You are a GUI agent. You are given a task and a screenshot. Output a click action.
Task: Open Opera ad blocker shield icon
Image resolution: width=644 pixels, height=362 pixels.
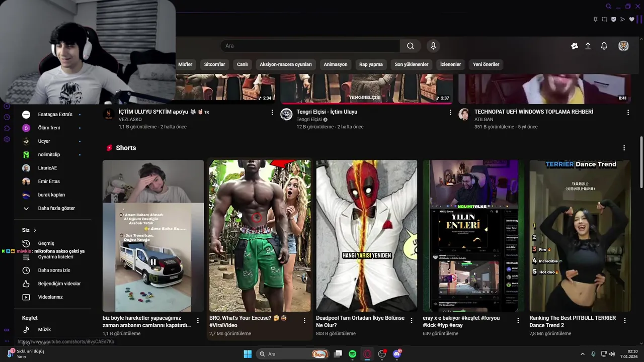click(x=613, y=20)
